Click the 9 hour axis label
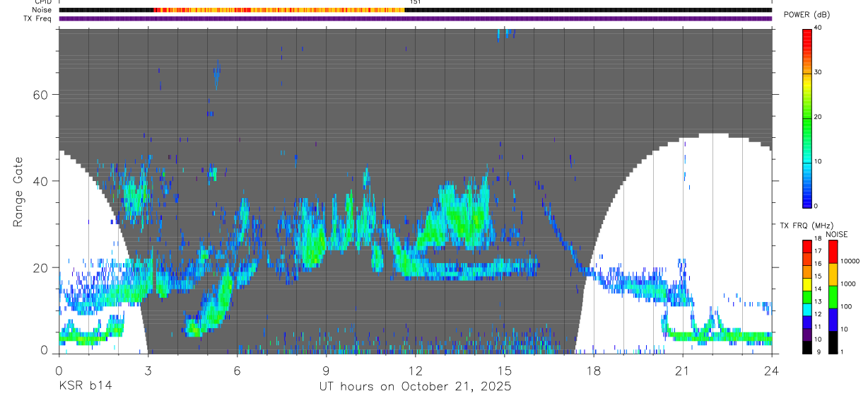 click(326, 370)
